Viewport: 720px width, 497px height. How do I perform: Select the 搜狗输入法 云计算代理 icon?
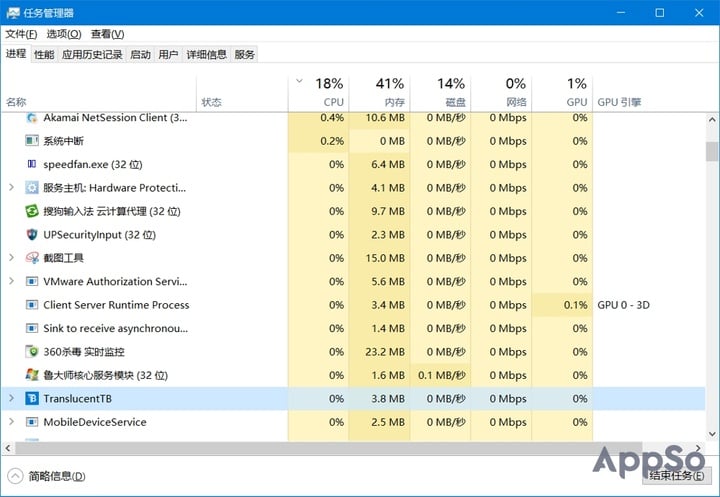pos(32,211)
